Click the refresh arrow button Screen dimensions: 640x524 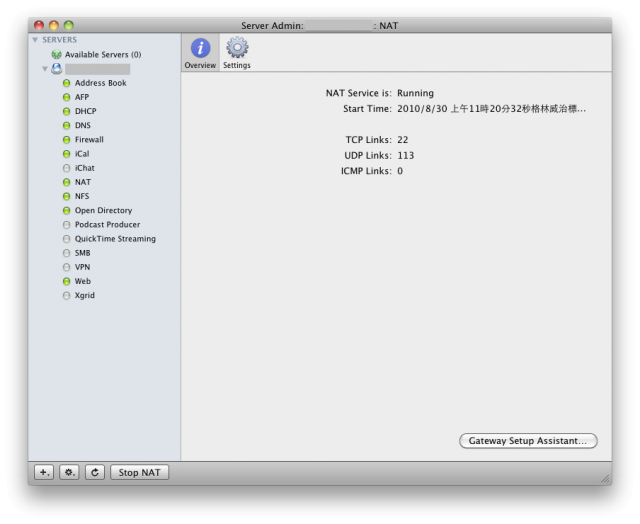pos(95,472)
